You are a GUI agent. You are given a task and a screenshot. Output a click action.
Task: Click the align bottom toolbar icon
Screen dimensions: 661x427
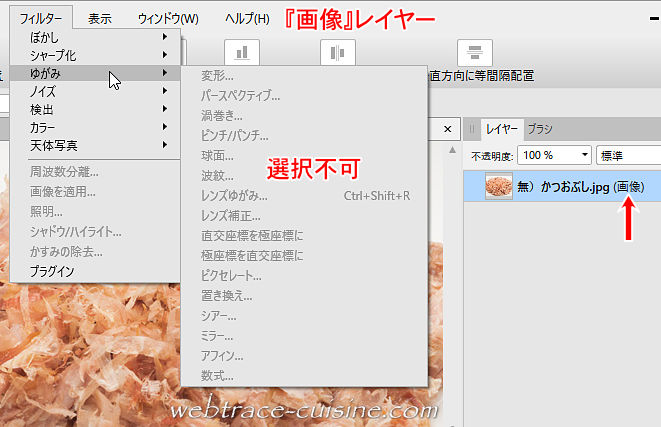(x=240, y=53)
